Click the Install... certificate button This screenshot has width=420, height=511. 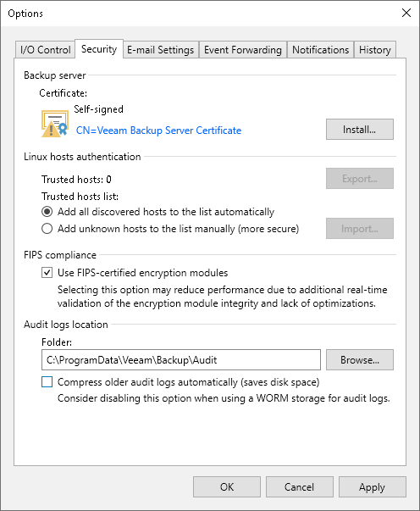(359, 130)
